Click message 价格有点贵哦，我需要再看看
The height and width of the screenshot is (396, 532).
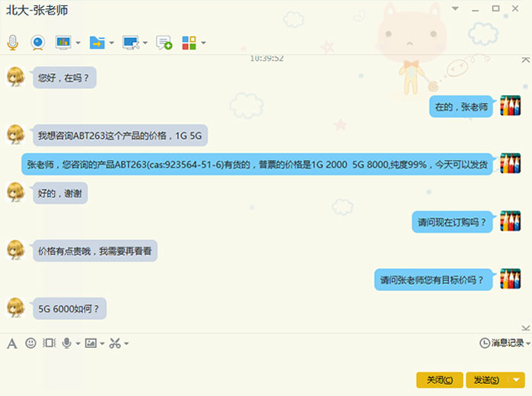(94, 251)
